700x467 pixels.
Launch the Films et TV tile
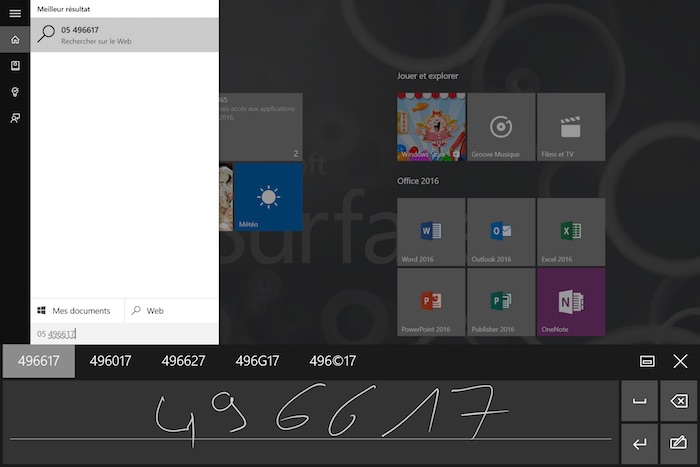click(571, 127)
